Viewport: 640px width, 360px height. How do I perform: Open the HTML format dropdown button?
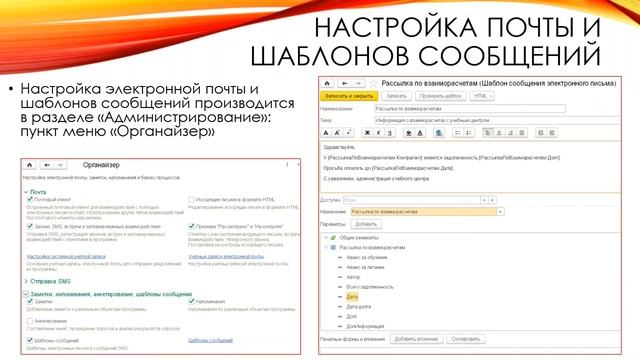point(482,96)
